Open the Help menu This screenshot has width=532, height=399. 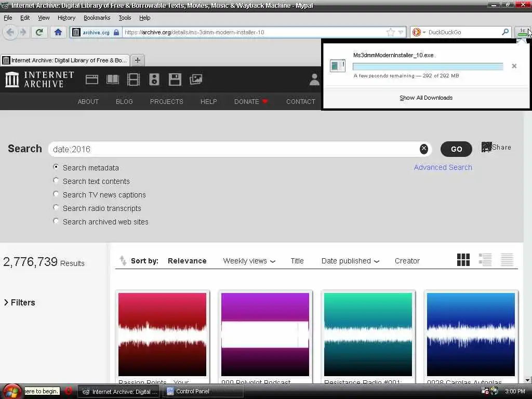pyautogui.click(x=144, y=18)
